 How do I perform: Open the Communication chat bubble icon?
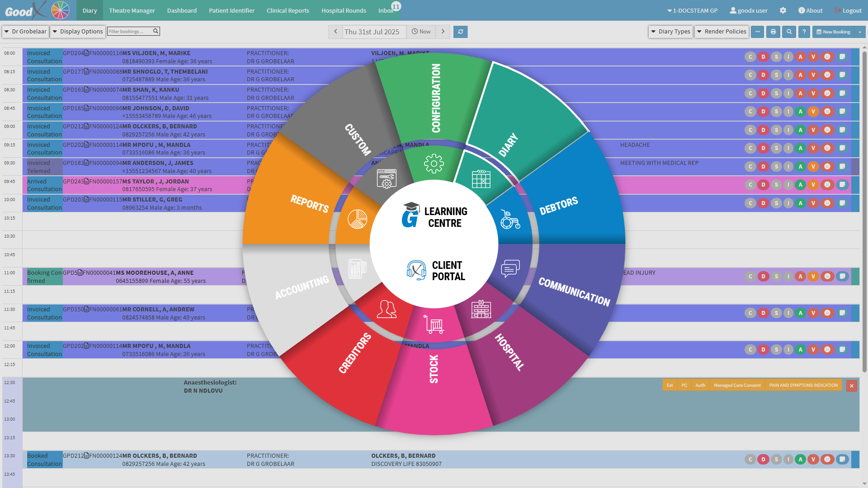(510, 268)
